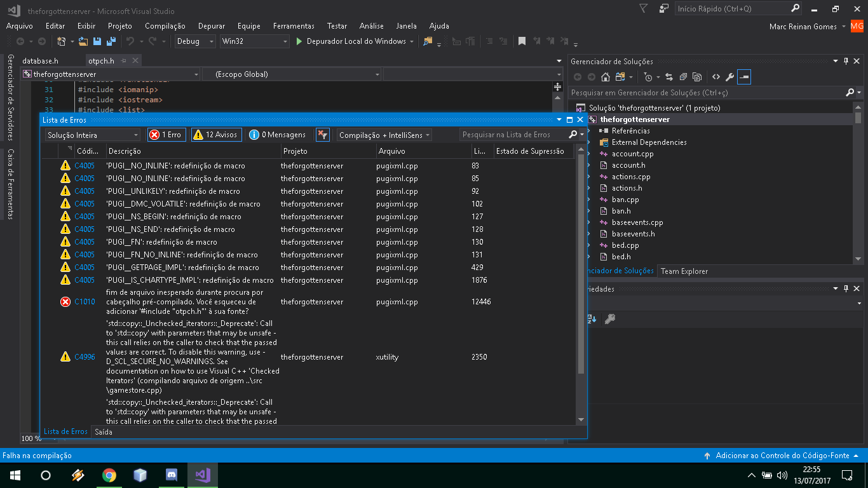Open the Compilação menu
This screenshot has width=868, height=488.
click(165, 26)
